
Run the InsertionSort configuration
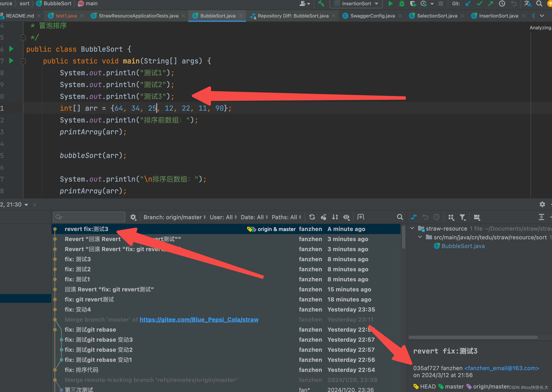pos(390,4)
